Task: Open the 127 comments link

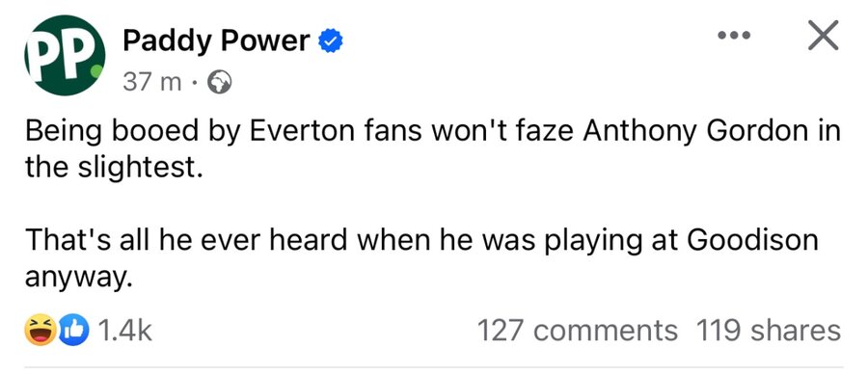Action: tap(577, 331)
